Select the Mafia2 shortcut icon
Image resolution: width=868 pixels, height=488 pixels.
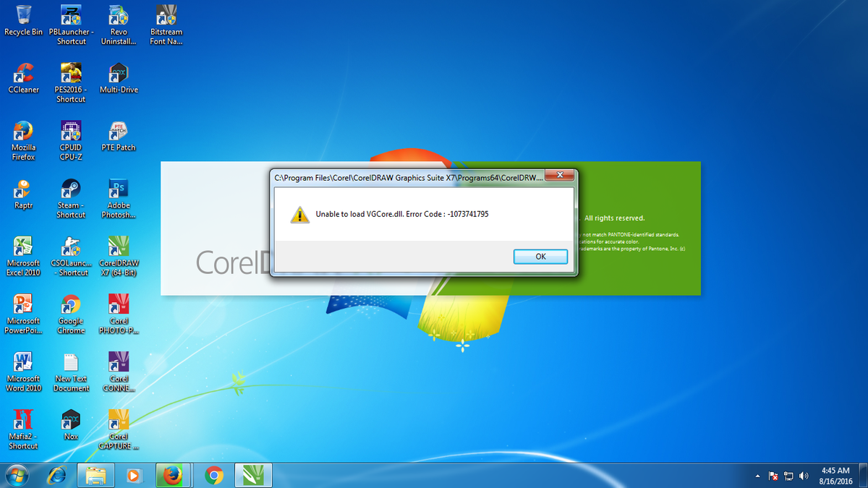point(23,429)
